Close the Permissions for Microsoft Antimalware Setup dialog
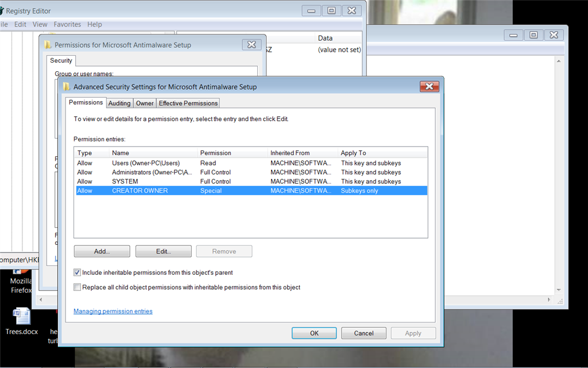 (252, 45)
